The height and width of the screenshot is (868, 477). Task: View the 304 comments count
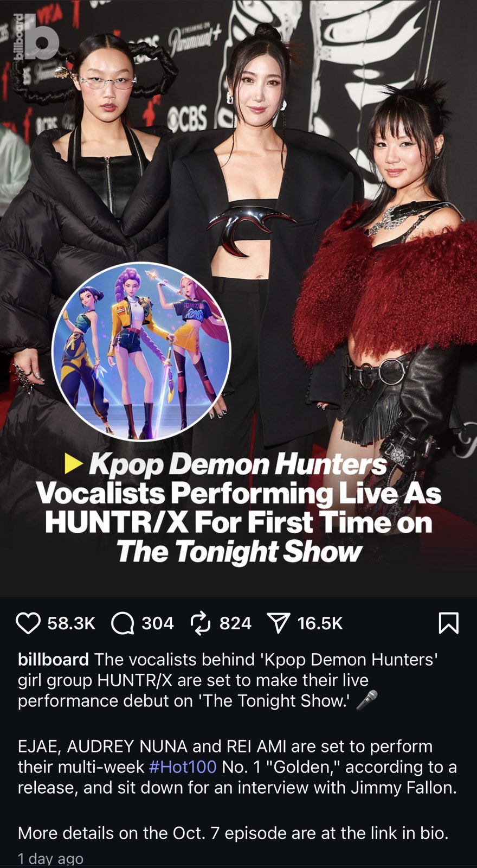(x=158, y=623)
